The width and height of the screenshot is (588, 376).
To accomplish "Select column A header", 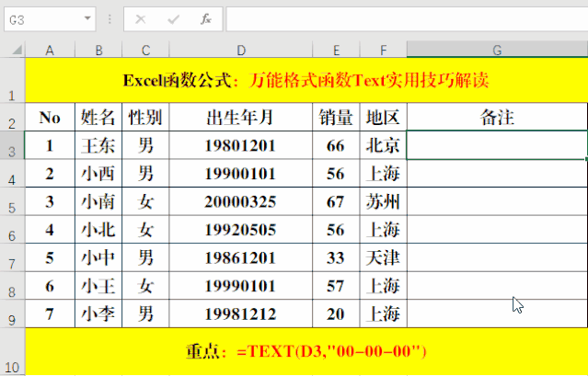I will click(50, 49).
